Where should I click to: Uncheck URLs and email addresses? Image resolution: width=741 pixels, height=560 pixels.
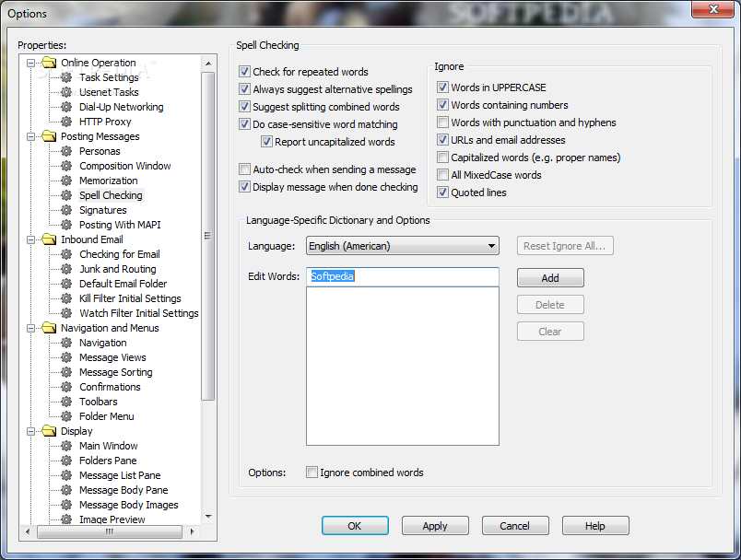coord(442,140)
